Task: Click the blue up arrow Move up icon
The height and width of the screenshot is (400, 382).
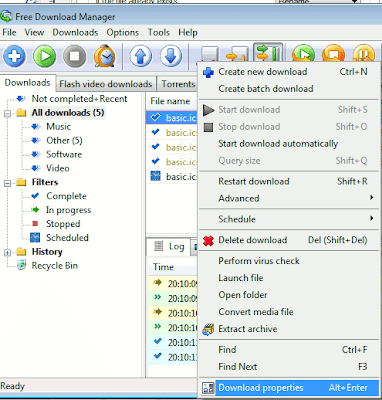Action: pos(140,56)
